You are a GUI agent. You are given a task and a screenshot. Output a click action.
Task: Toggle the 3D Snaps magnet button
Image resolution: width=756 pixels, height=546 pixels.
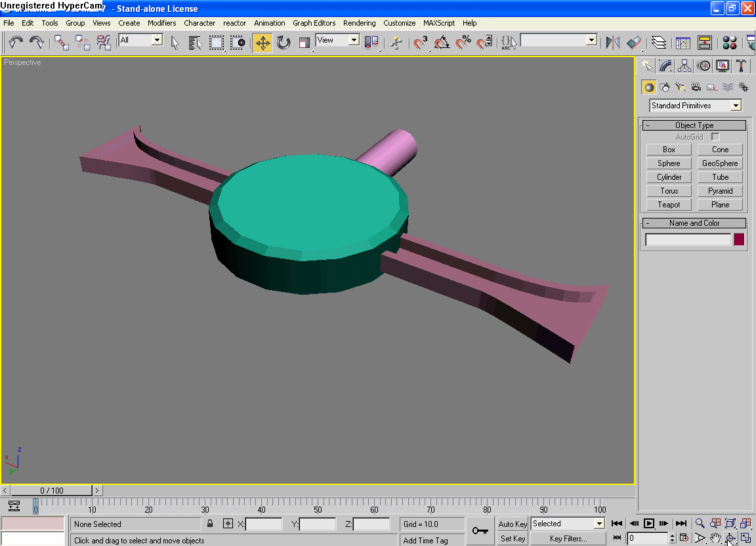click(421, 43)
